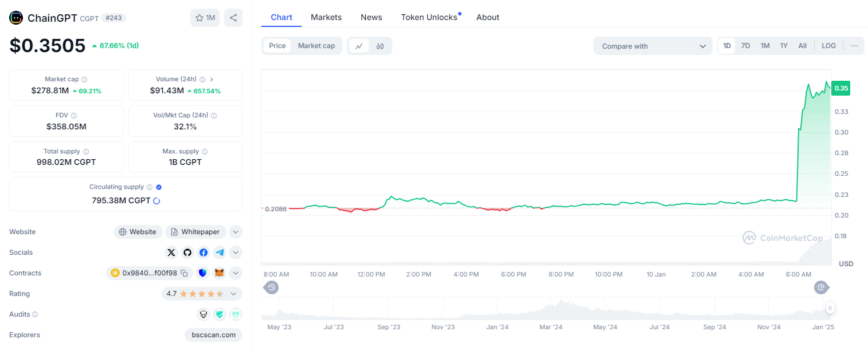
Task: Select Price chart mode
Action: (277, 46)
